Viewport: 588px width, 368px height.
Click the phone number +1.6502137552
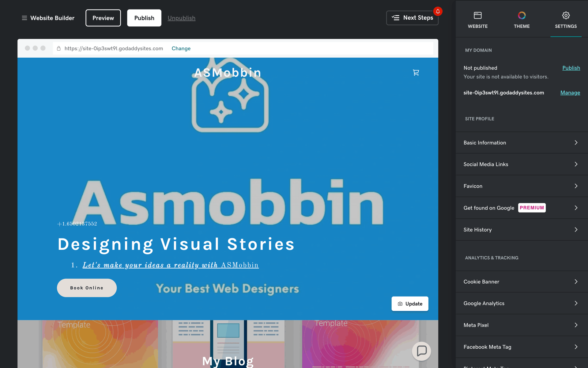click(77, 224)
